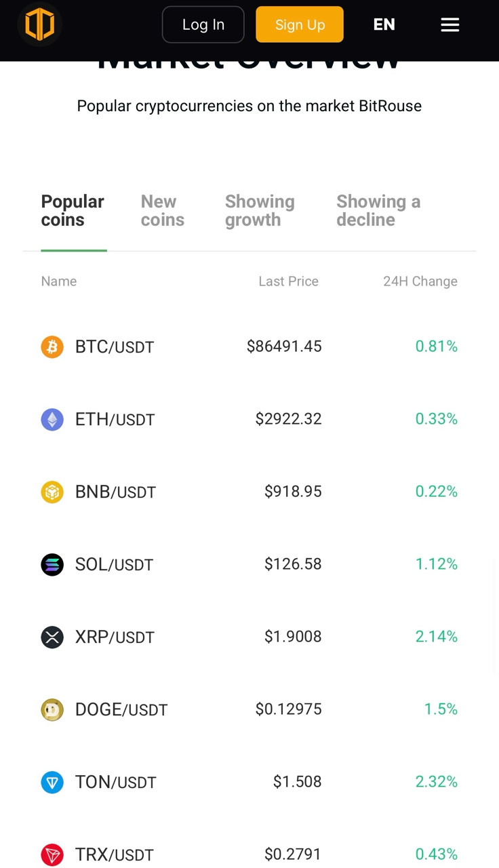Screen dimensions: 499x868
Task: Click the BNB coin icon
Action: (x=52, y=492)
